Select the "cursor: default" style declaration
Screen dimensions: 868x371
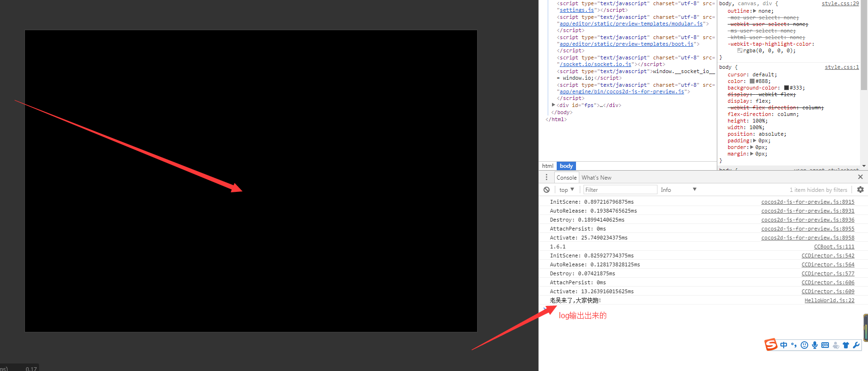coord(752,74)
